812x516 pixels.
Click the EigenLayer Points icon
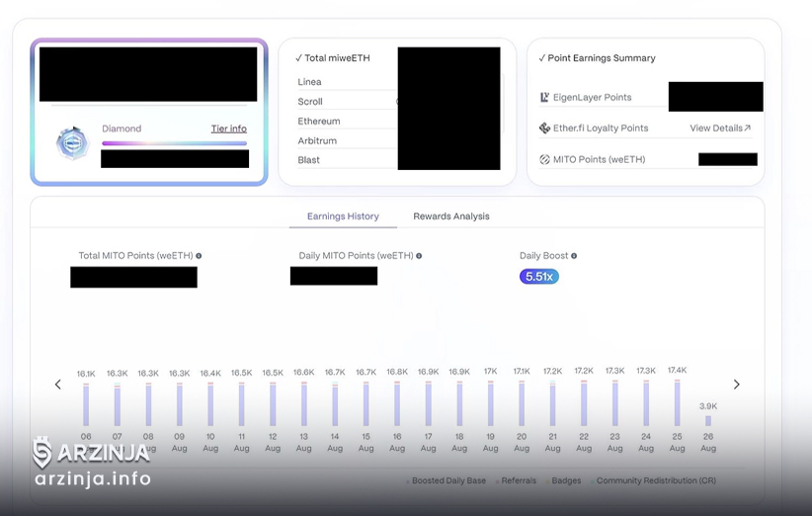click(x=544, y=97)
